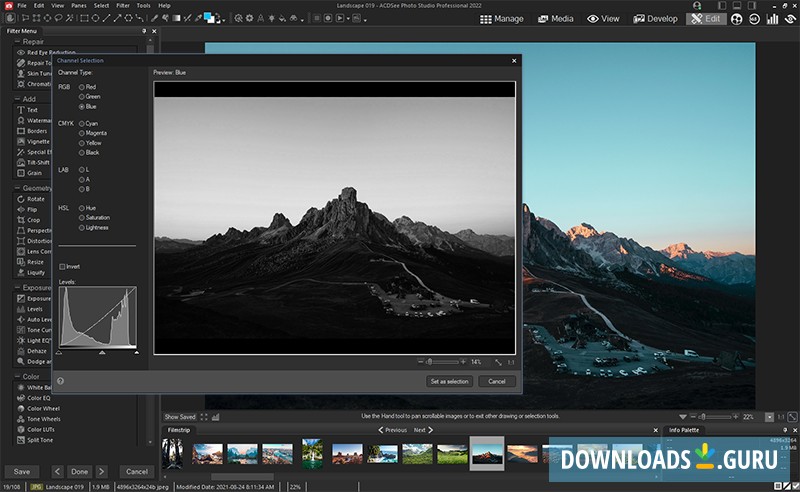This screenshot has width=800, height=492.
Task: Click the Cancel button in Channel Selection dialog
Action: tap(497, 381)
